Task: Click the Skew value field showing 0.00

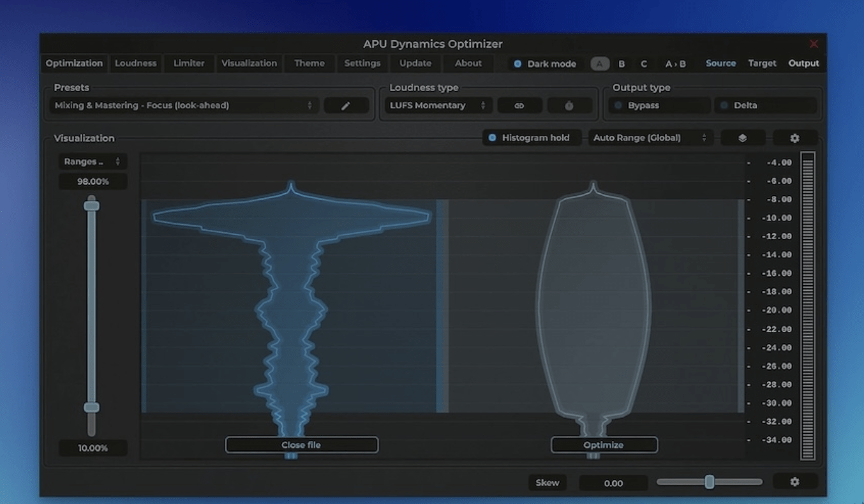Action: coord(613,483)
